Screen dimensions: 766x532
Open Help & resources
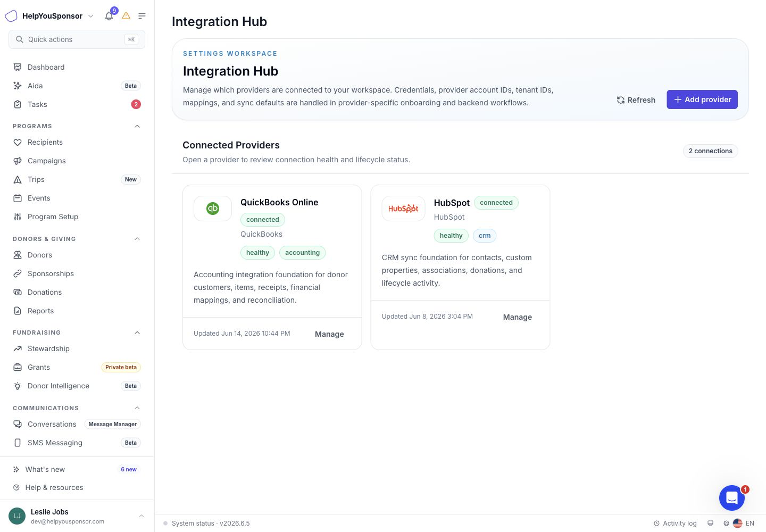(77, 487)
